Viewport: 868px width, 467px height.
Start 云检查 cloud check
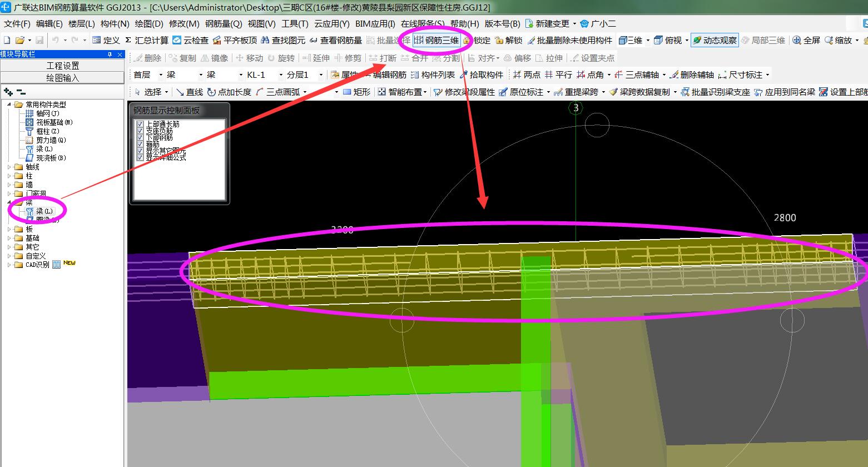pos(191,40)
